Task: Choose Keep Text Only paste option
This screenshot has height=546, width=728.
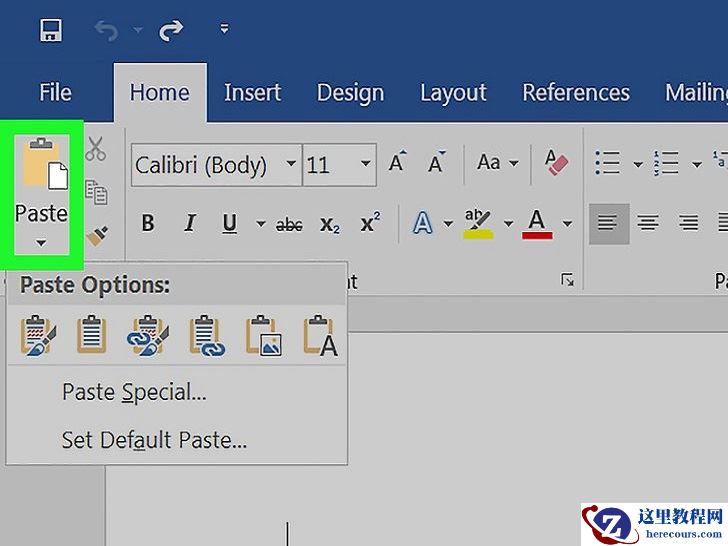Action: tap(321, 336)
